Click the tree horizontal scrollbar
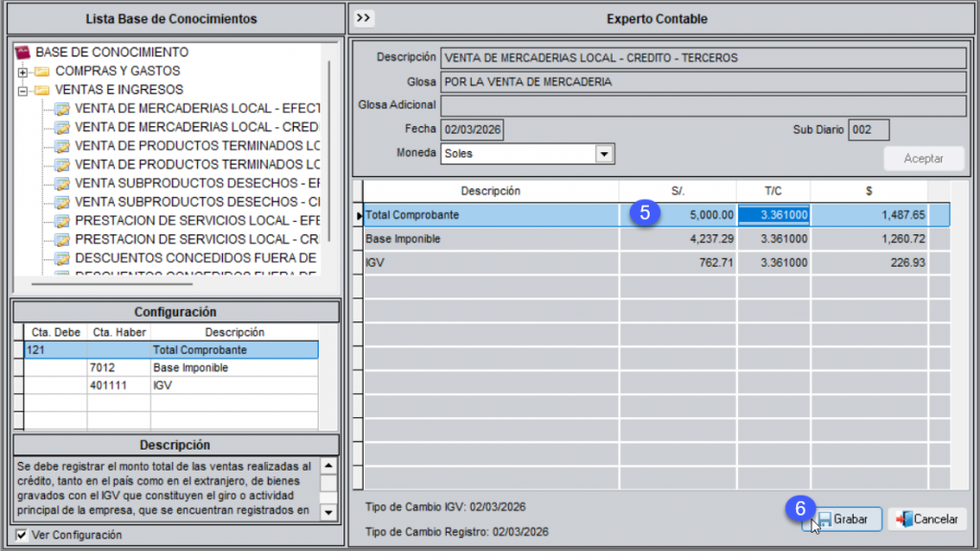980x551 pixels. (113, 283)
